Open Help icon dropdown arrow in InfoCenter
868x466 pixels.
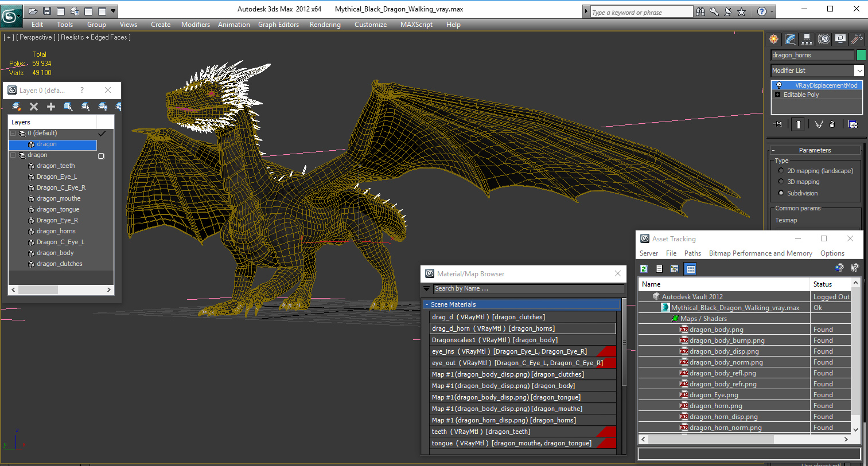(772, 11)
